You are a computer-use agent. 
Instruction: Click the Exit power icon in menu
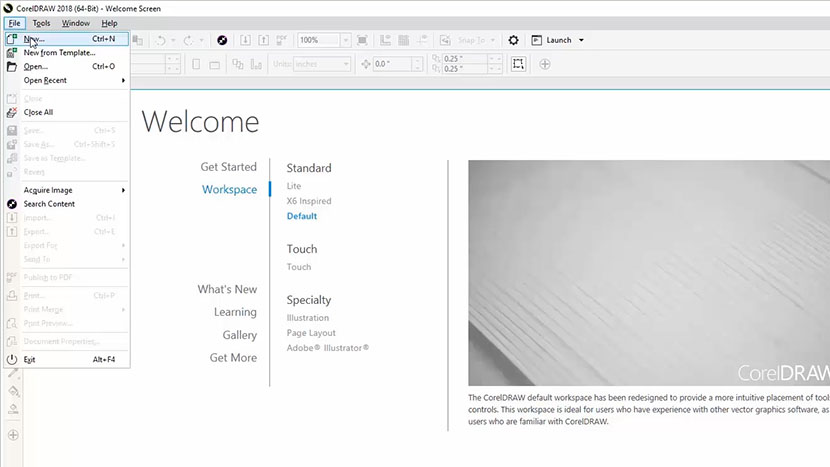[x=12, y=359]
